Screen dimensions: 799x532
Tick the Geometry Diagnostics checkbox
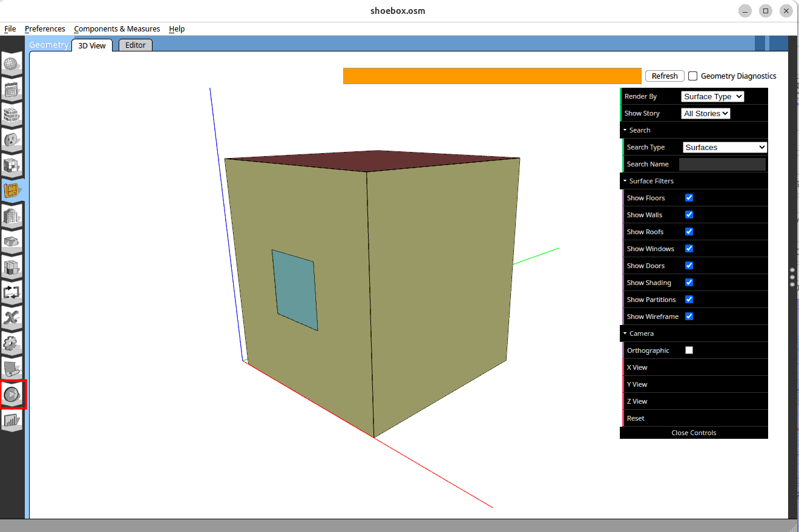693,76
